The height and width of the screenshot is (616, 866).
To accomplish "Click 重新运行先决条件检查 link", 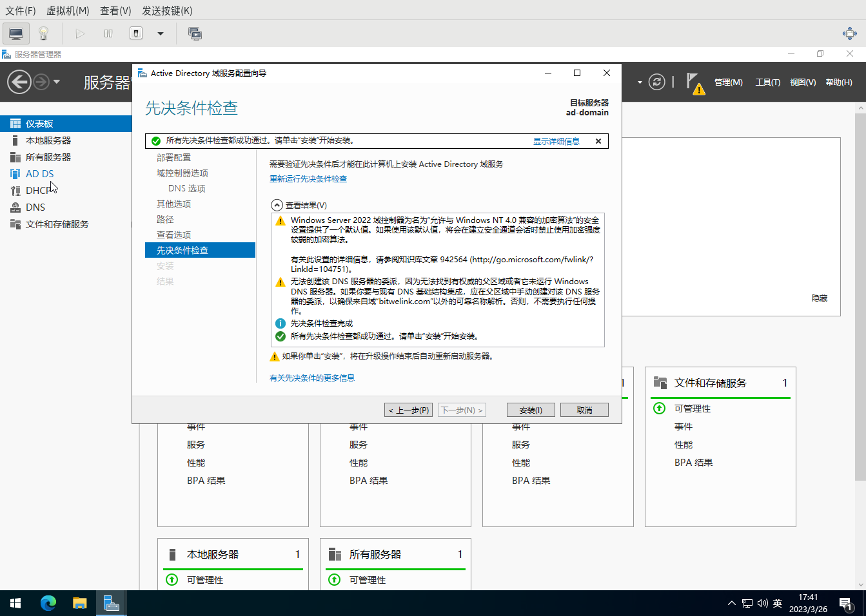I will point(308,179).
